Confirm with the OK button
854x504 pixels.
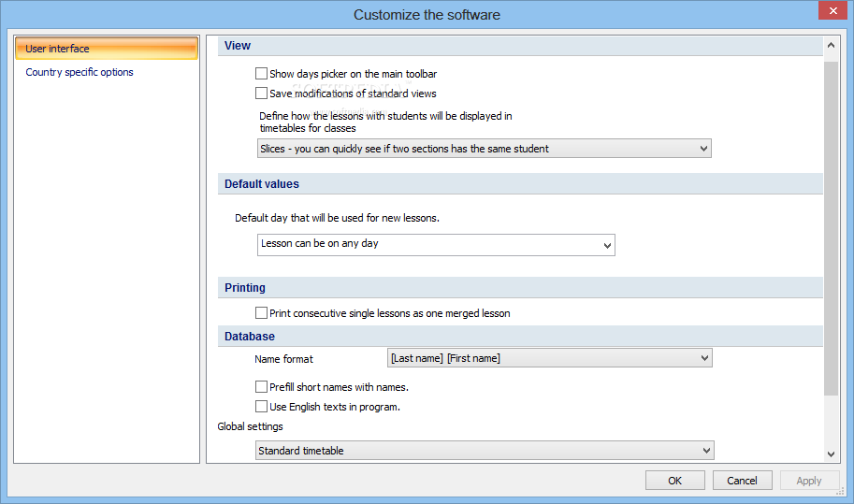(x=674, y=481)
